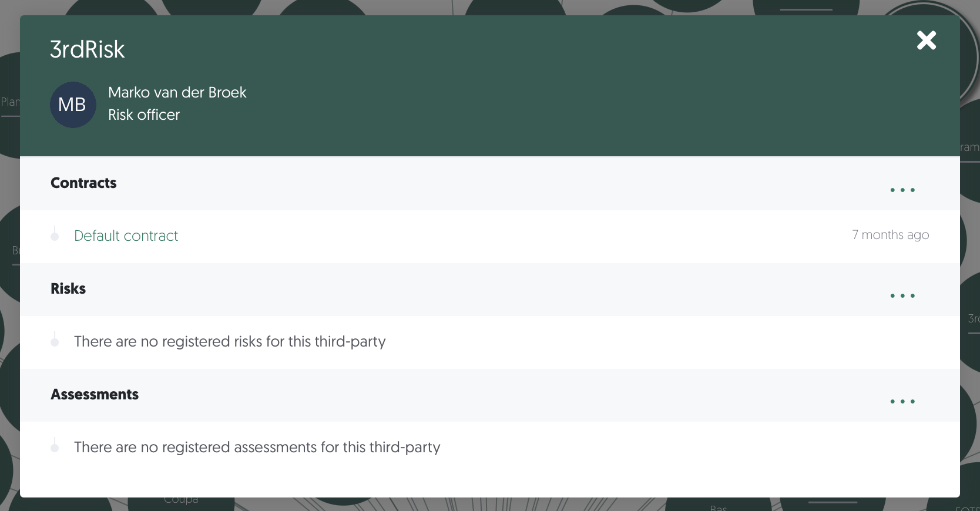Click the 7 months ago timestamp
Screen dimensions: 980x511
891,235
